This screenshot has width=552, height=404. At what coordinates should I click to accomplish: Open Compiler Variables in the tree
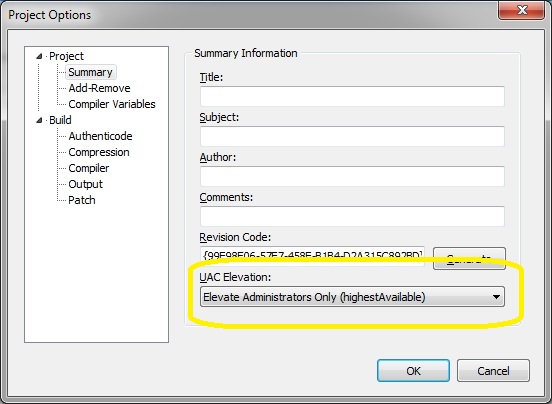point(112,104)
